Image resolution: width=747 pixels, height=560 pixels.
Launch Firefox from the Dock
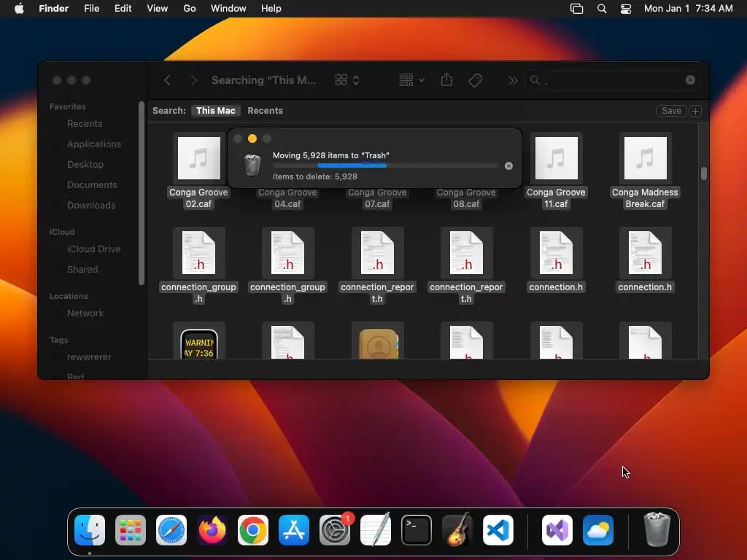(x=212, y=530)
